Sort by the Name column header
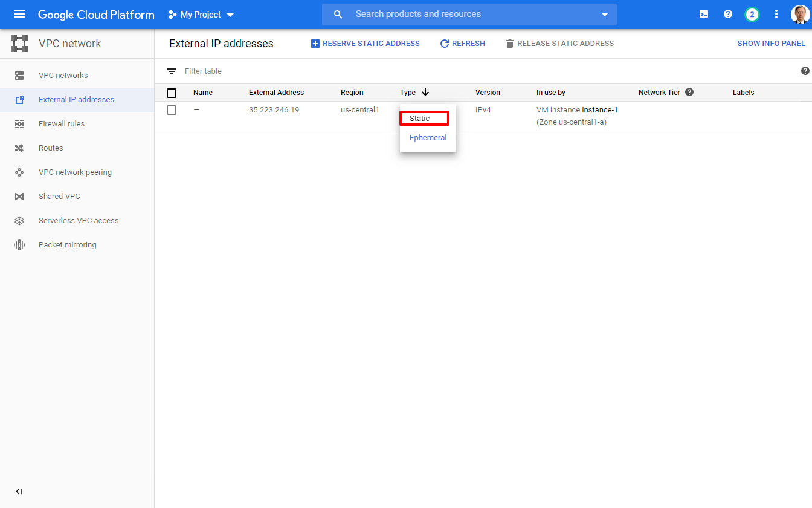Image resolution: width=812 pixels, height=508 pixels. [203, 93]
